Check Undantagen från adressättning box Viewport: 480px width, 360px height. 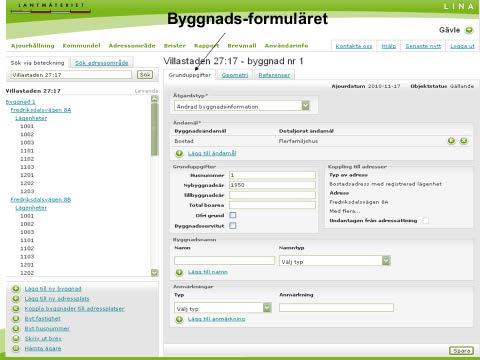[x=425, y=220]
